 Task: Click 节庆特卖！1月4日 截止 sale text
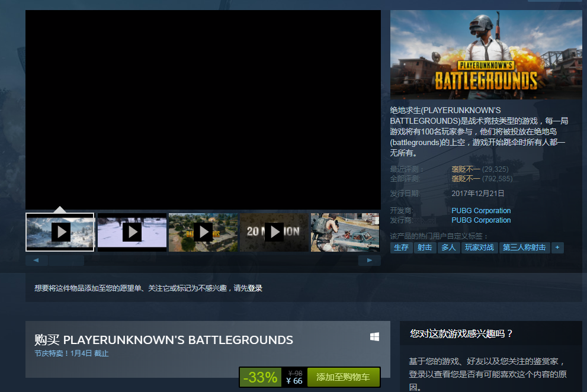[72, 354]
